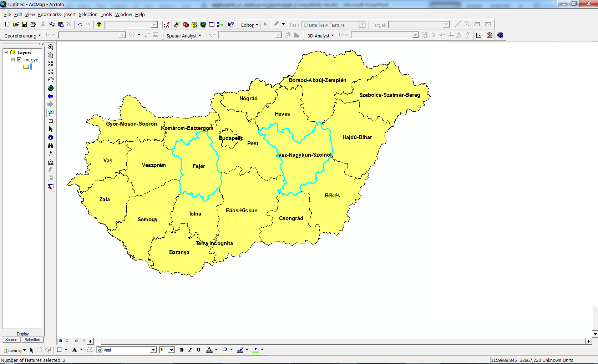Open the Spatial Analyst dropdown menu

pyautogui.click(x=184, y=36)
